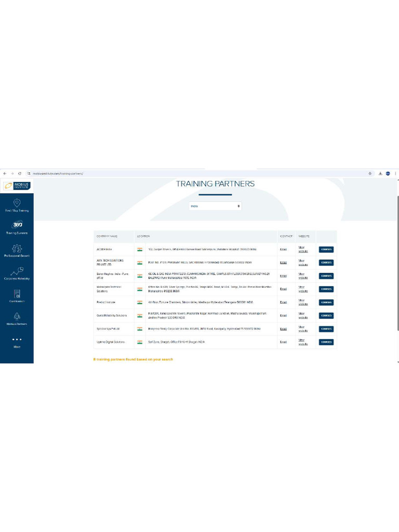Click Email link for Uptime Digital Solutions
The image size is (399, 532).
[283, 342]
